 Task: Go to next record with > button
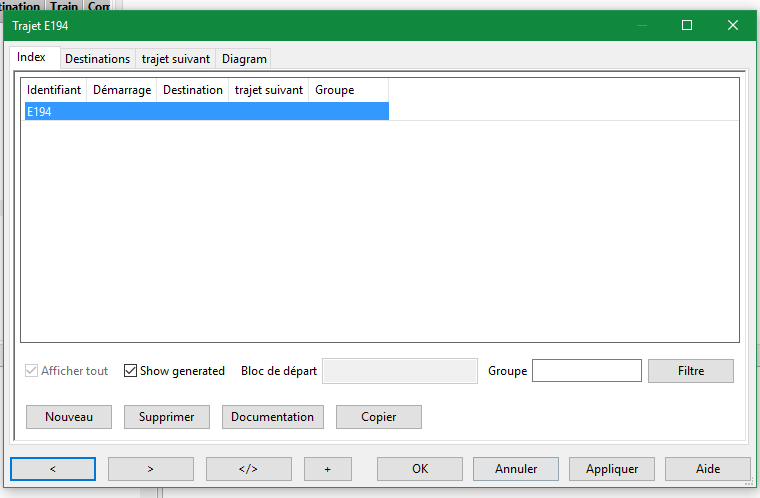(x=150, y=469)
